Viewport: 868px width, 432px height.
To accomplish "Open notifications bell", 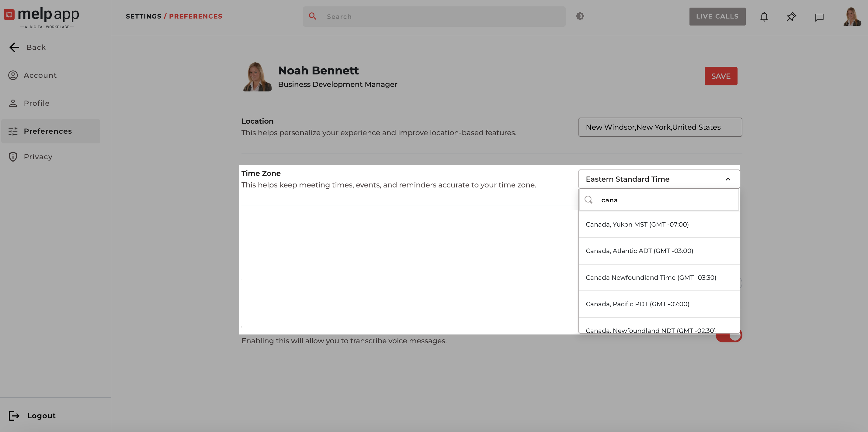I will pyautogui.click(x=764, y=17).
